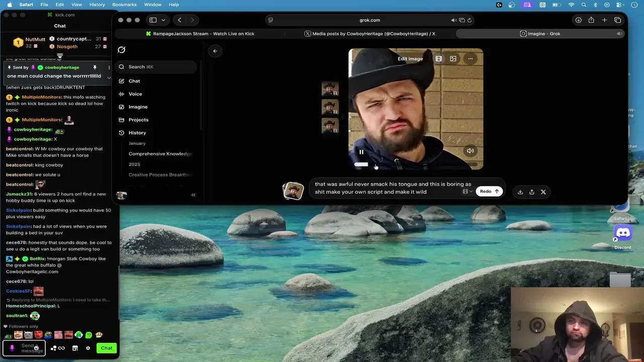Screen dimensions: 644x362
Task: Collapse Grok sidebar with double-chevron icon
Action: 193,195
